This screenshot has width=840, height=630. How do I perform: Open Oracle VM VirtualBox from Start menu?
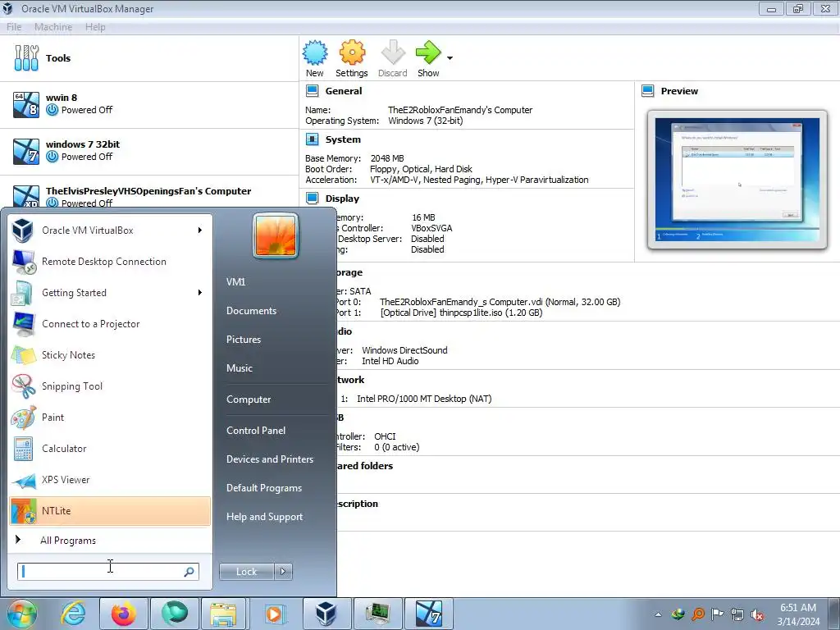[110, 231]
